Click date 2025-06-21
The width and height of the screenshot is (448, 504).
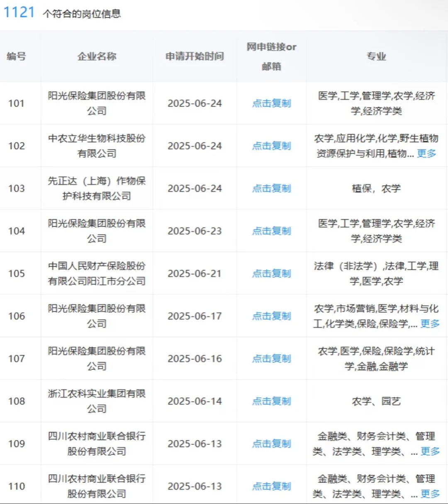pos(195,274)
